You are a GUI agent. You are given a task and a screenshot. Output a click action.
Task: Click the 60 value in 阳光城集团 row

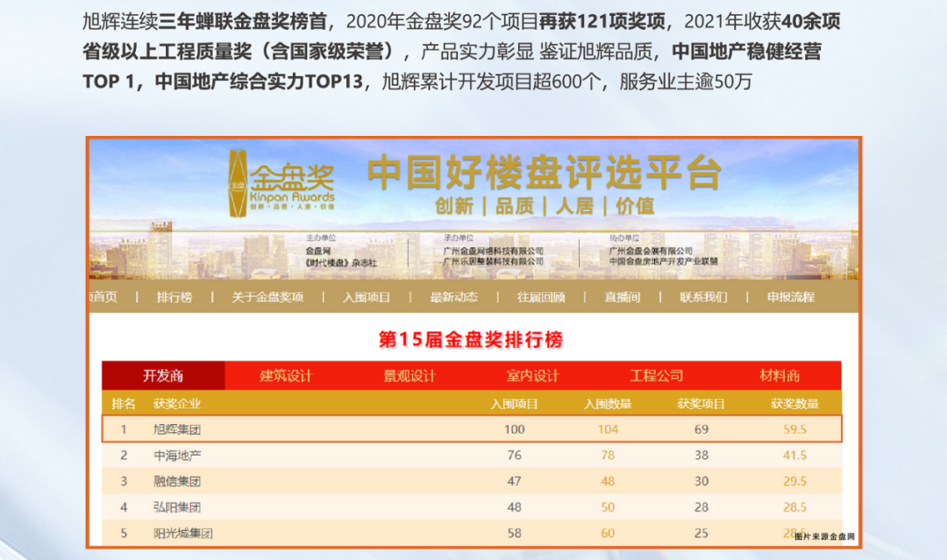click(609, 534)
